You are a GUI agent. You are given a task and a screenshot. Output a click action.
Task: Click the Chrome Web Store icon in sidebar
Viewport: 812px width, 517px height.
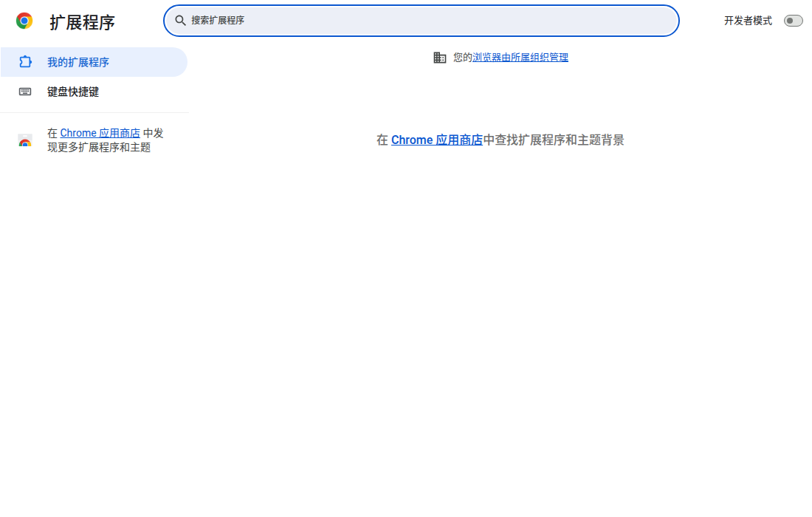25,140
